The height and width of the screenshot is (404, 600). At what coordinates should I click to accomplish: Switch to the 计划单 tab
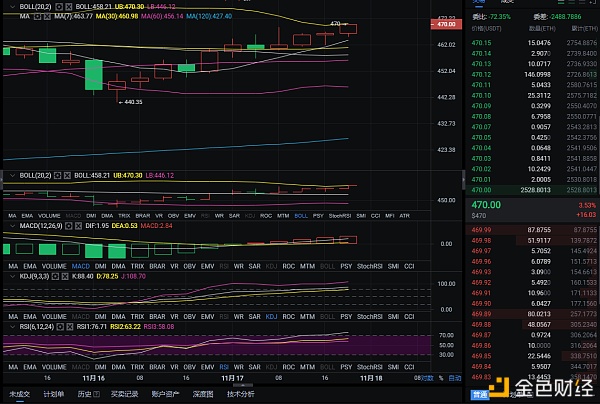point(54,394)
